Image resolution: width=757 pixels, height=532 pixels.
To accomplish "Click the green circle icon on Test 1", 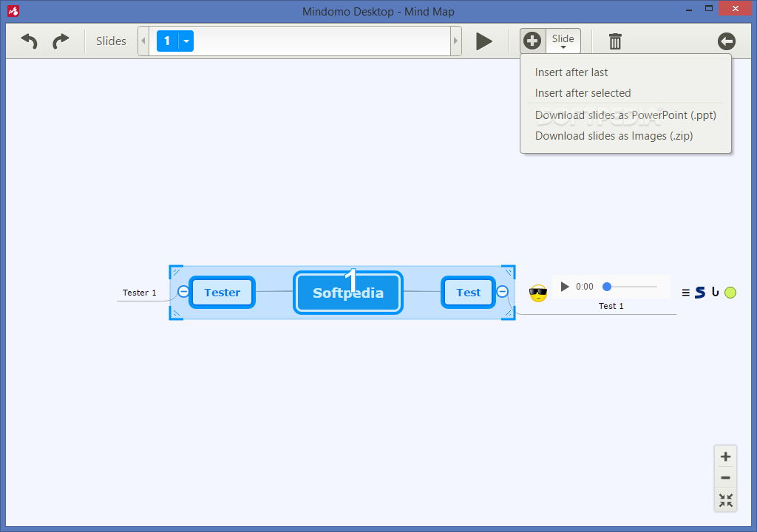I will (x=730, y=293).
